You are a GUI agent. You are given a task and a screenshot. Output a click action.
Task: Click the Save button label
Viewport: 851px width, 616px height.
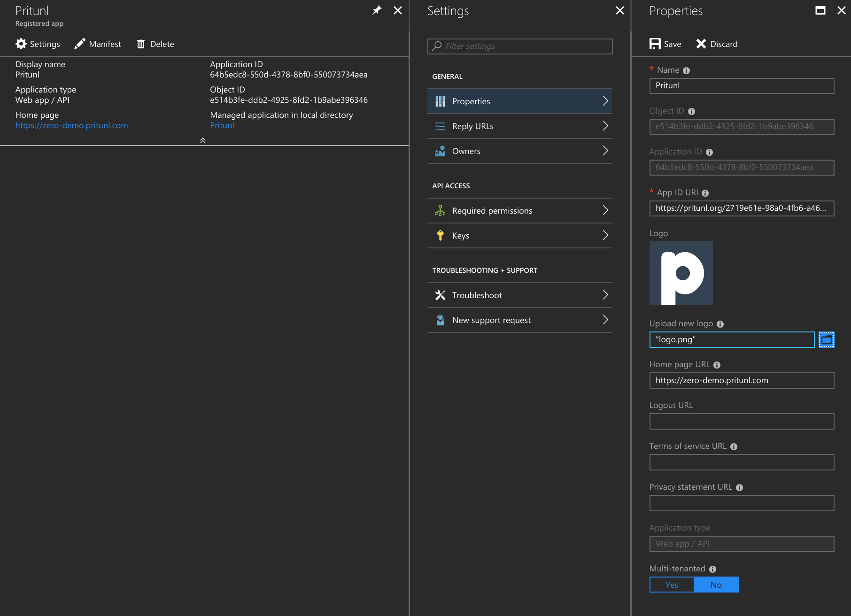(673, 44)
